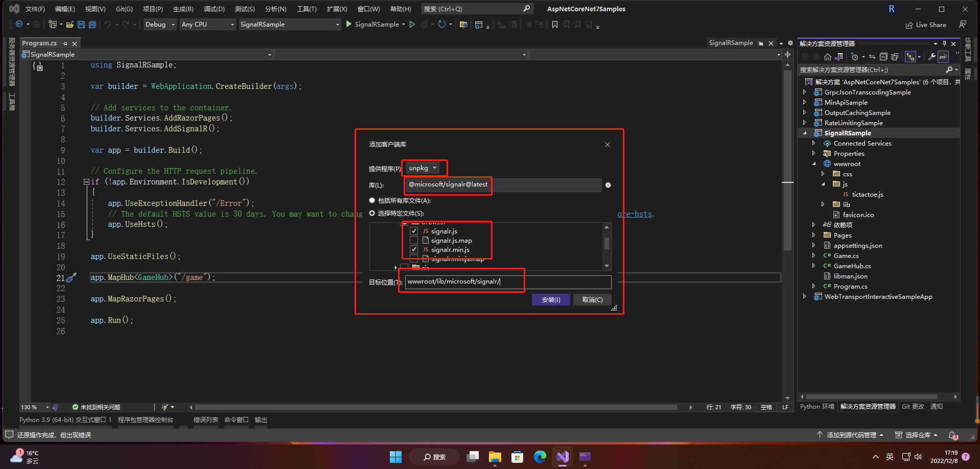This screenshot has width=980, height=469.
Task: Click the Navigate Backward arrow in main toolbar
Action: [19, 24]
